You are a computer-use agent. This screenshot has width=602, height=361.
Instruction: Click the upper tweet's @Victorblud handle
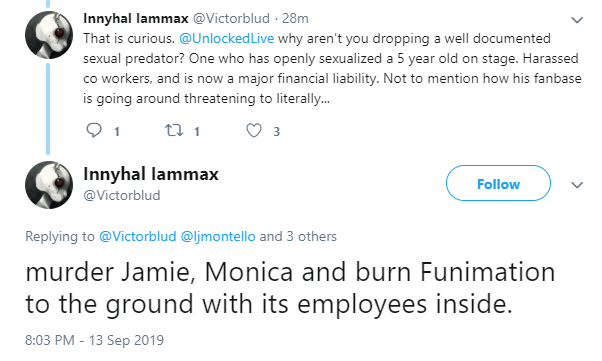231,18
